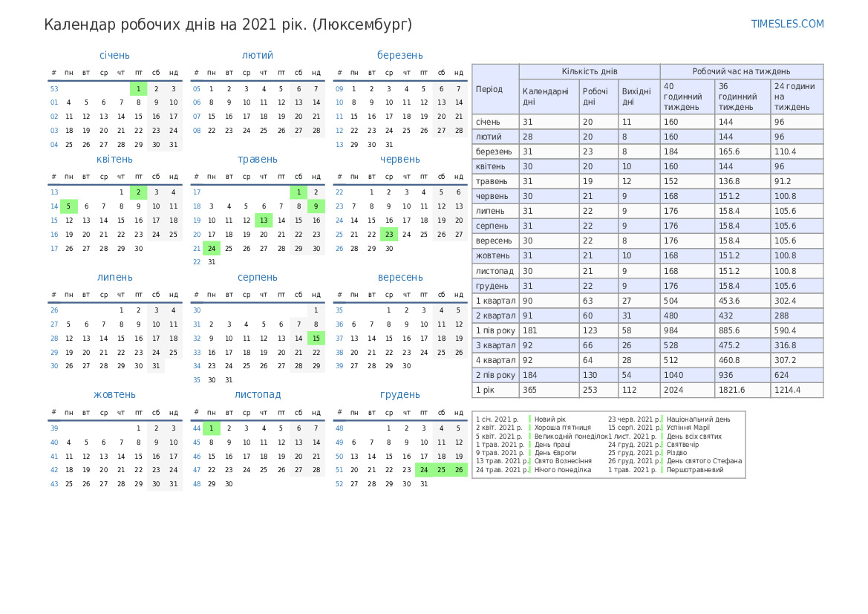Viewport: 868px width, 614px height.
Task: Click the "2 квартал" row label in table
Action: [495, 316]
